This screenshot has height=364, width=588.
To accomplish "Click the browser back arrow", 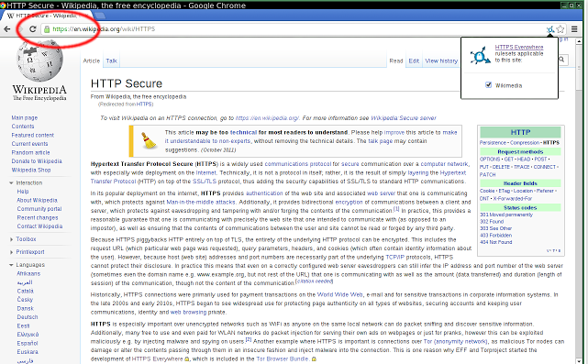I will pos(7,28).
